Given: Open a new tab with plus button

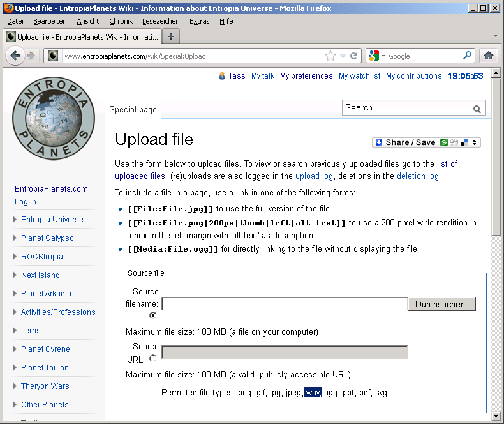Looking at the screenshot, I should [170, 36].
